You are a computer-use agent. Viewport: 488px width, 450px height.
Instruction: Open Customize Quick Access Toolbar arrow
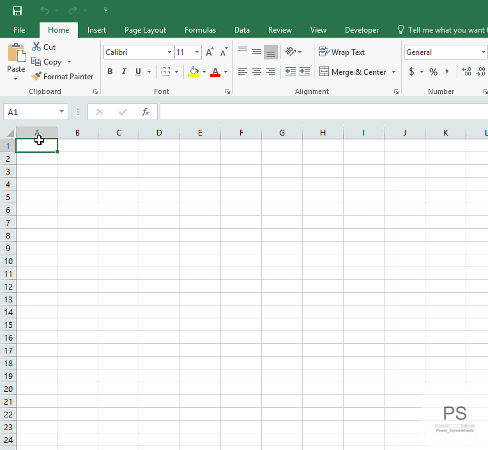point(105,10)
